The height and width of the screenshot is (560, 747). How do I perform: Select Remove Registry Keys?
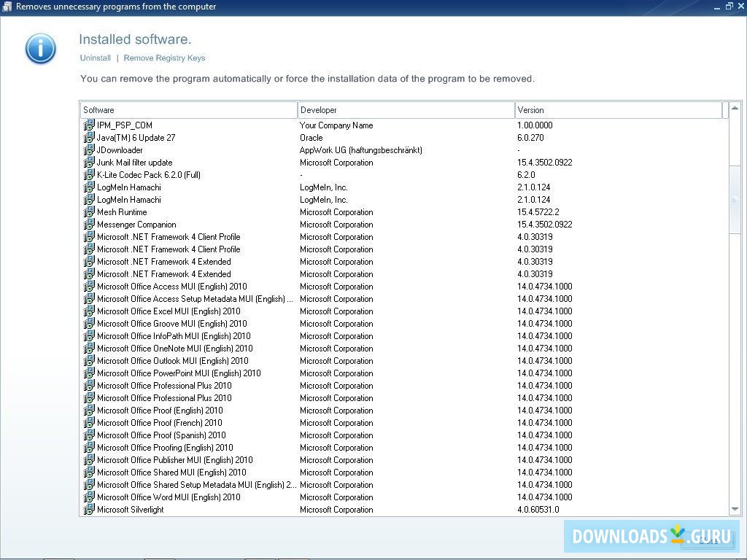[x=164, y=58]
